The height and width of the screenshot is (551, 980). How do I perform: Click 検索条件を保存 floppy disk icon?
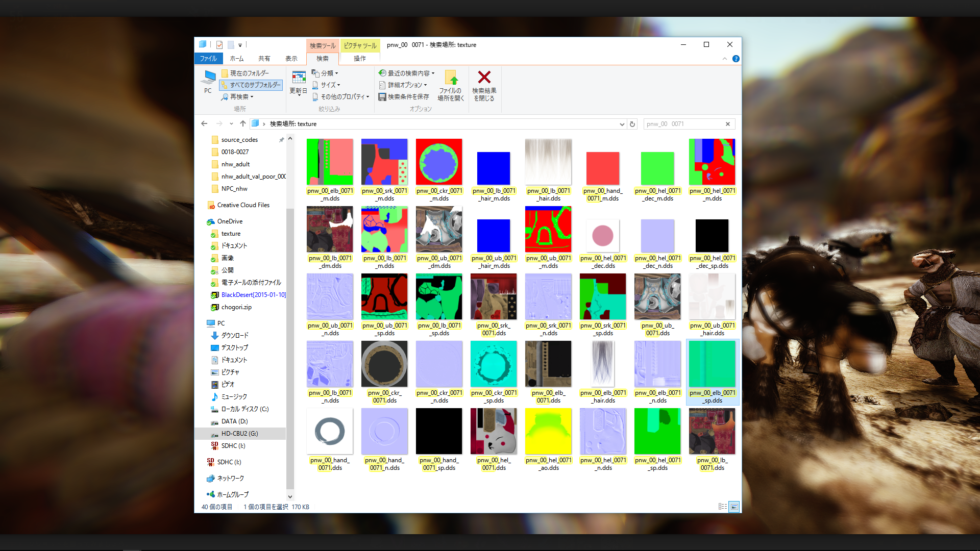[x=382, y=97]
